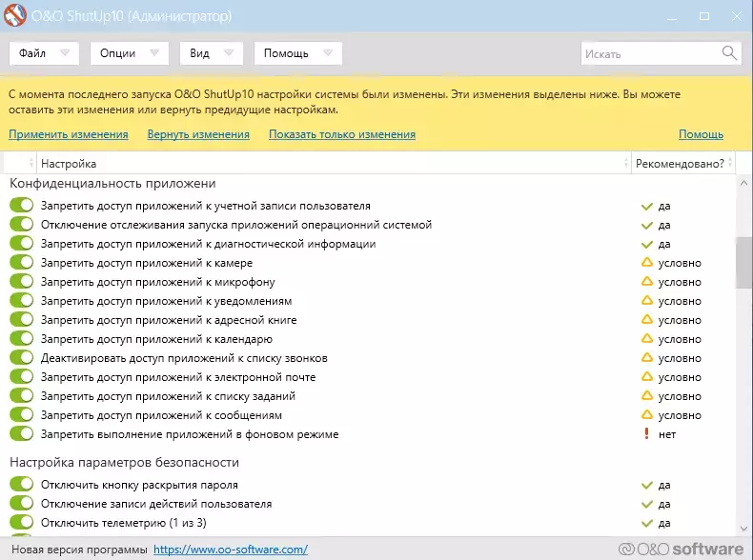753x560 pixels.
Task: Click the red exclamation icon for background apps
Action: (x=646, y=433)
